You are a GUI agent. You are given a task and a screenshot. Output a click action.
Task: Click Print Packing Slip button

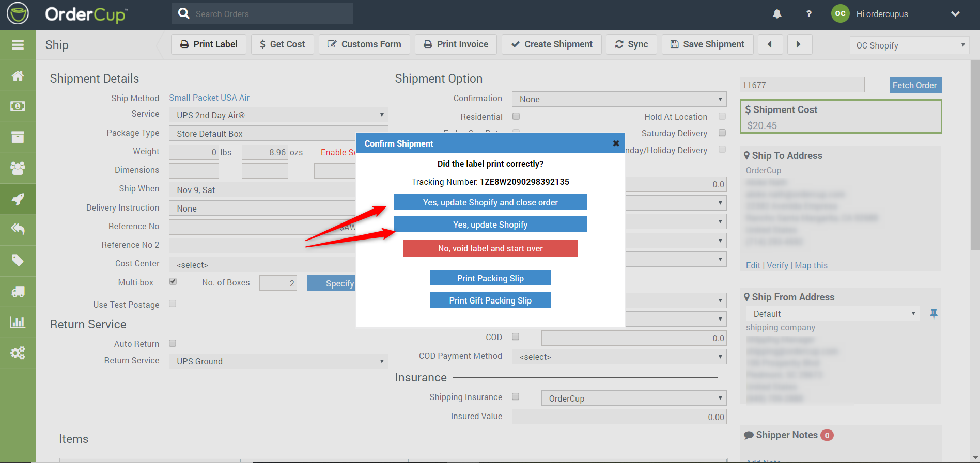[x=490, y=278]
